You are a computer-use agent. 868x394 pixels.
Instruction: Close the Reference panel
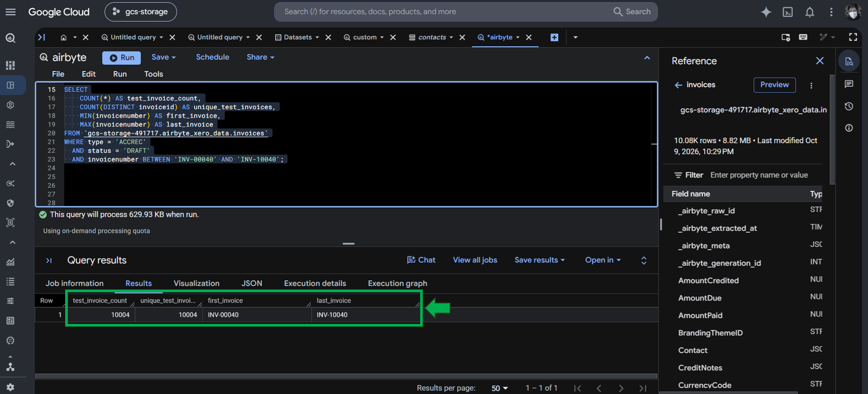tap(820, 61)
